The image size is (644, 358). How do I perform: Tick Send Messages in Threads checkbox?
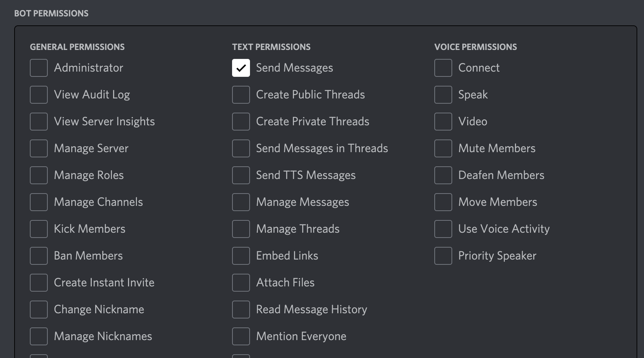pyautogui.click(x=241, y=148)
